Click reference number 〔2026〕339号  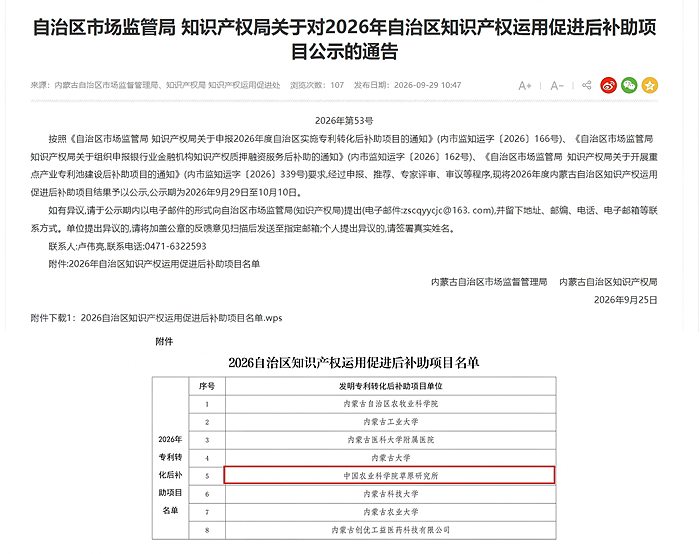click(x=274, y=175)
